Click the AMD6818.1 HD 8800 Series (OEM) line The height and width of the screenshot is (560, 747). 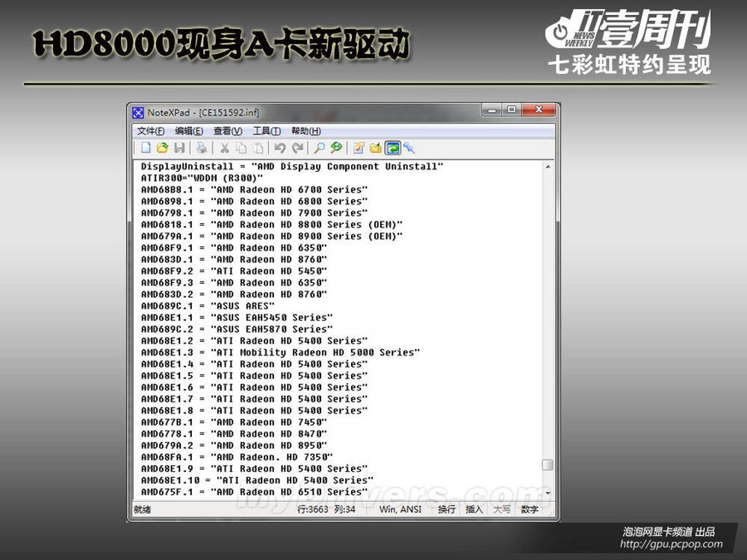tap(272, 225)
